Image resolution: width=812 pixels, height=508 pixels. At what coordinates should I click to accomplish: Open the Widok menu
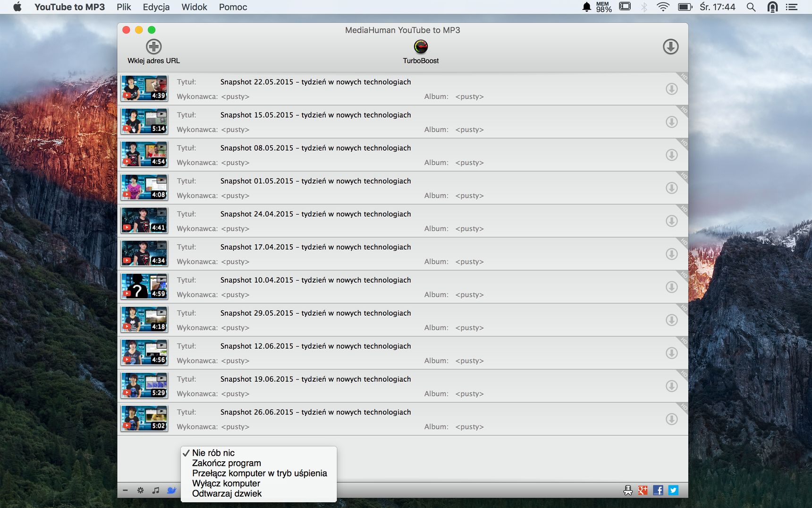click(x=195, y=7)
